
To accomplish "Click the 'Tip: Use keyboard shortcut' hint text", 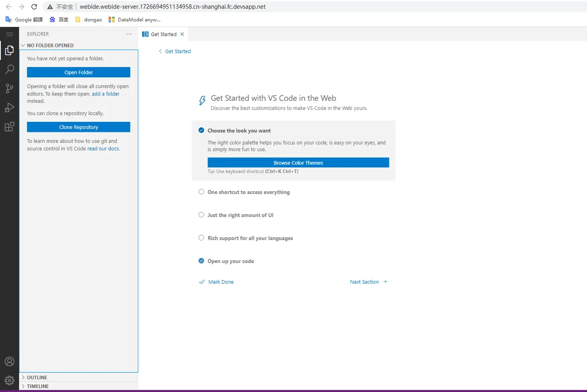I will click(x=253, y=171).
